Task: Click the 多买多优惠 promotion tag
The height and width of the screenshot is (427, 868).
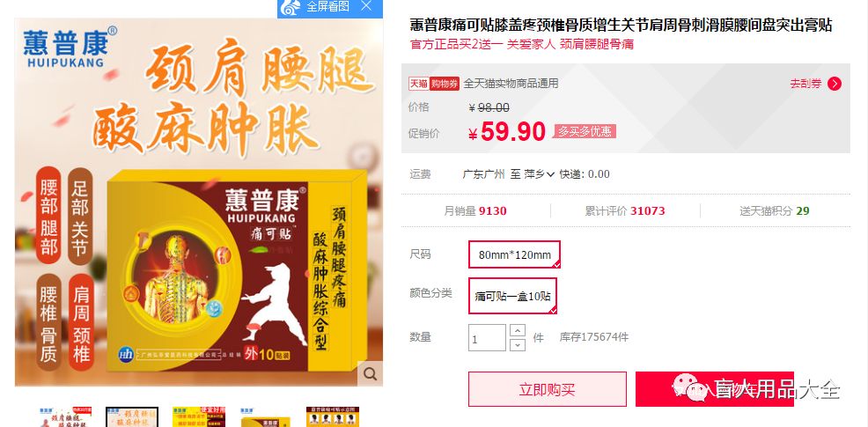Action: [x=585, y=131]
